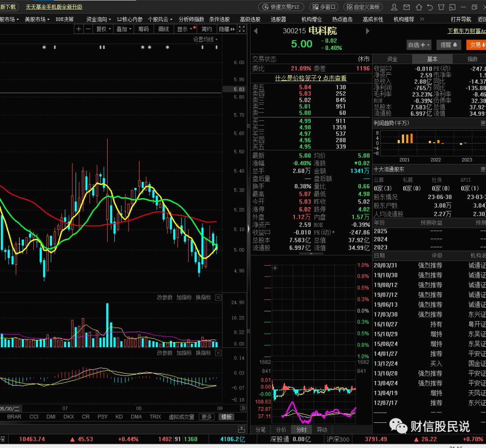
Task: Click 打开导航 navigation button
Action: click(461, 19)
